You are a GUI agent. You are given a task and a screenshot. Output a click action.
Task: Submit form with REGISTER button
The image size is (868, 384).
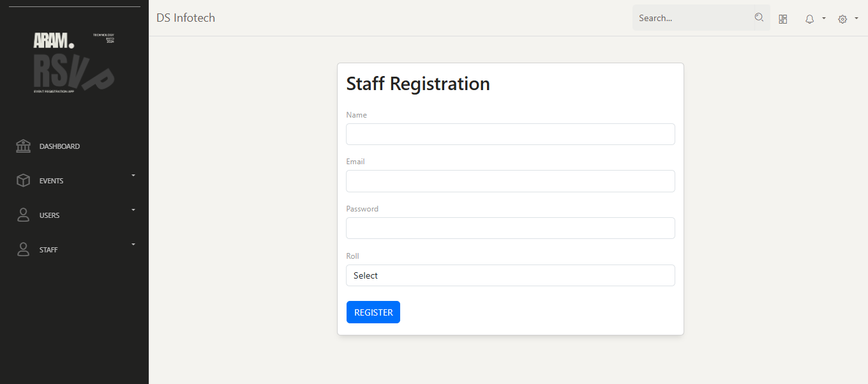[373, 312]
